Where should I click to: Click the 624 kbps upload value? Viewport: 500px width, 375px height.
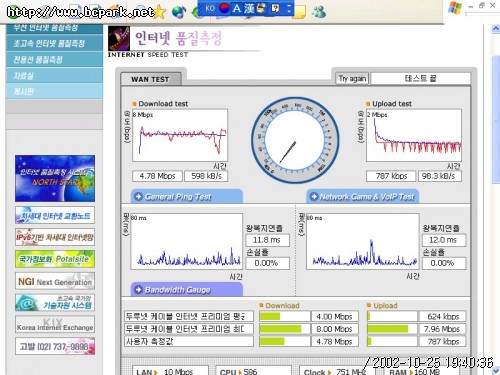click(x=443, y=316)
